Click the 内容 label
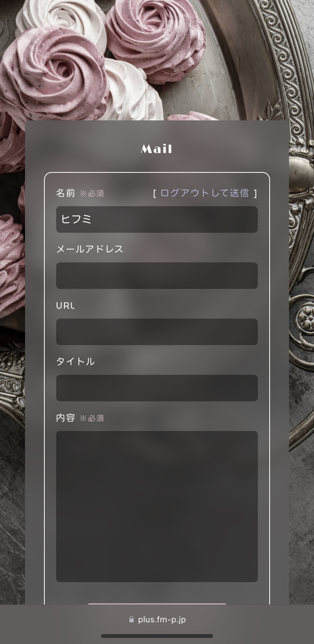Screen dimensions: 314x644 66,418
